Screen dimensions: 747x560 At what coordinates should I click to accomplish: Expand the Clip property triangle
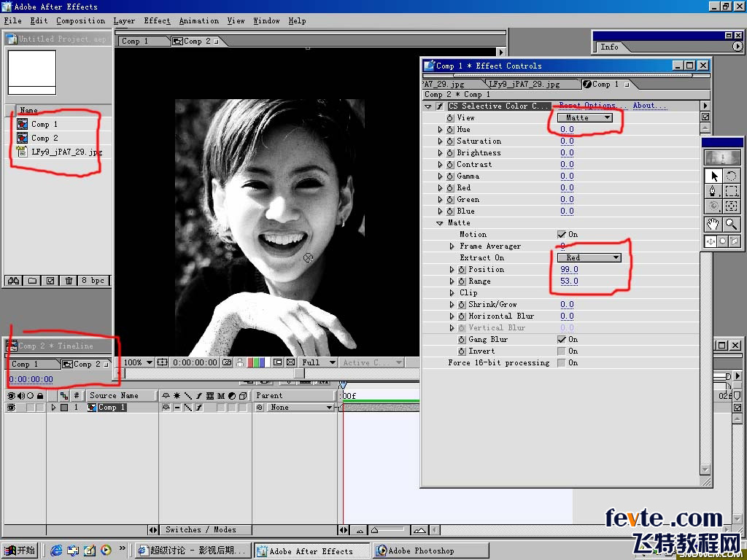(x=452, y=293)
